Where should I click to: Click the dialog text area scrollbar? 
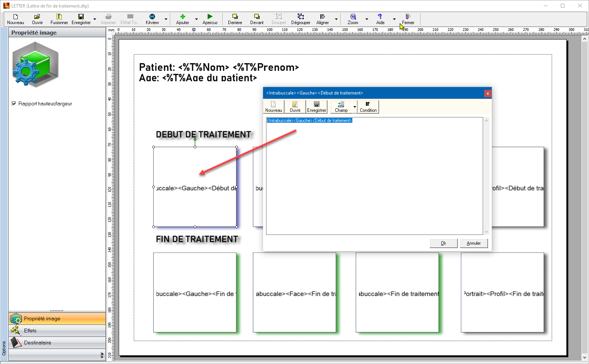point(486,176)
